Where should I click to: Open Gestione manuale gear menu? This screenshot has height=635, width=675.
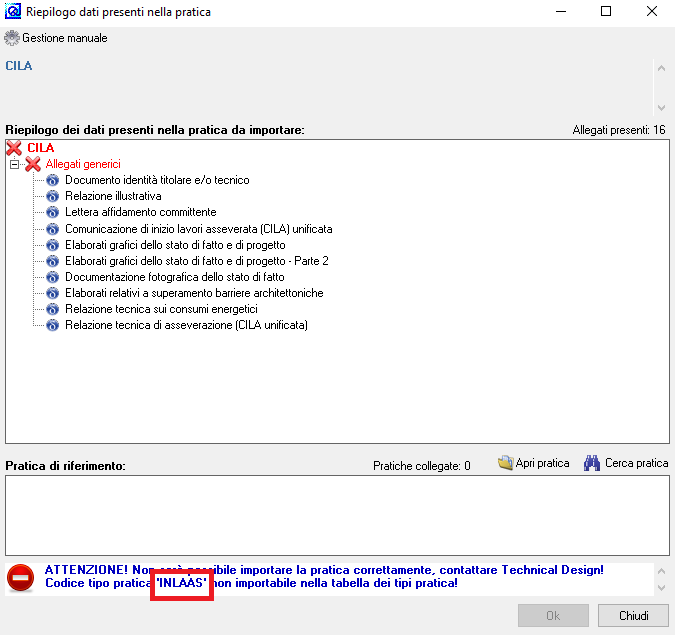(56, 38)
